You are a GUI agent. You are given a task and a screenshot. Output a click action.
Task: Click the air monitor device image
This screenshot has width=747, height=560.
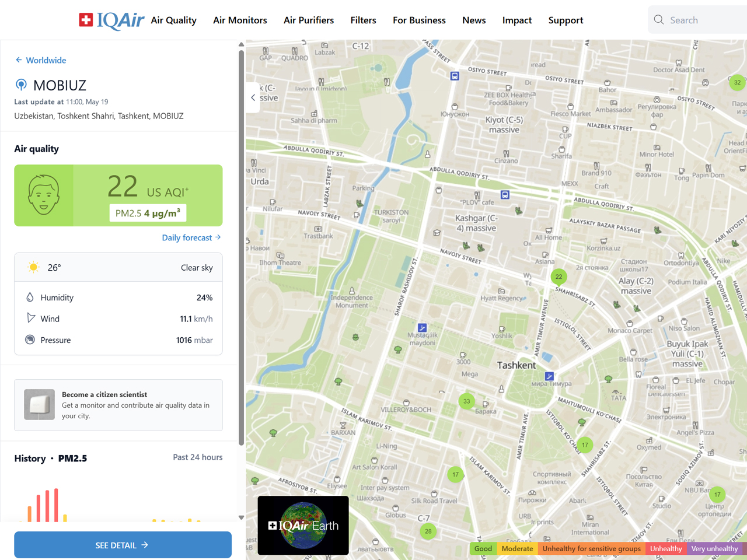[40, 404]
